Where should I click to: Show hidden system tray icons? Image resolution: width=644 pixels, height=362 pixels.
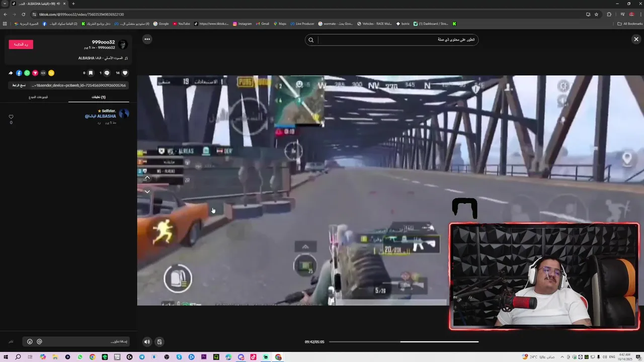[562, 357]
